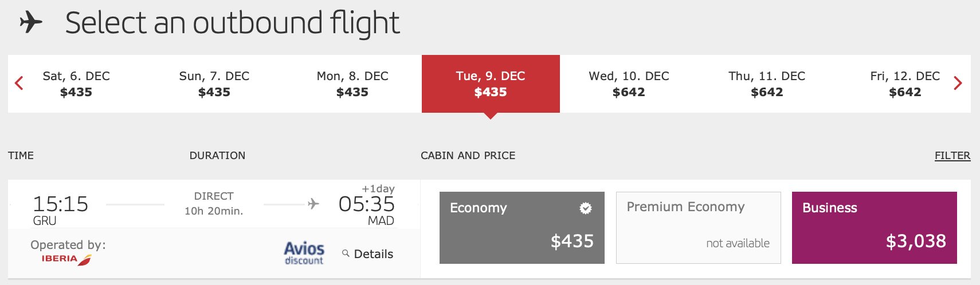Select the Fri, 12. DEC date tab
The width and height of the screenshot is (980, 285).
pos(905,84)
